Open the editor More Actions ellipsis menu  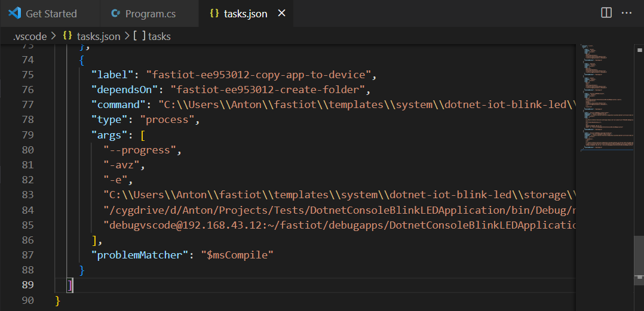point(626,13)
